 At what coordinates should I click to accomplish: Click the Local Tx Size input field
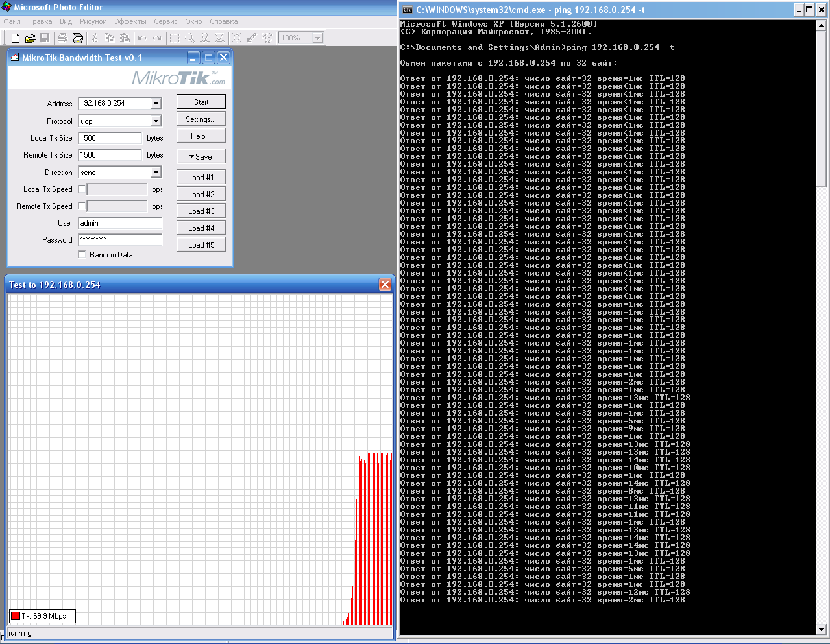[x=110, y=138]
